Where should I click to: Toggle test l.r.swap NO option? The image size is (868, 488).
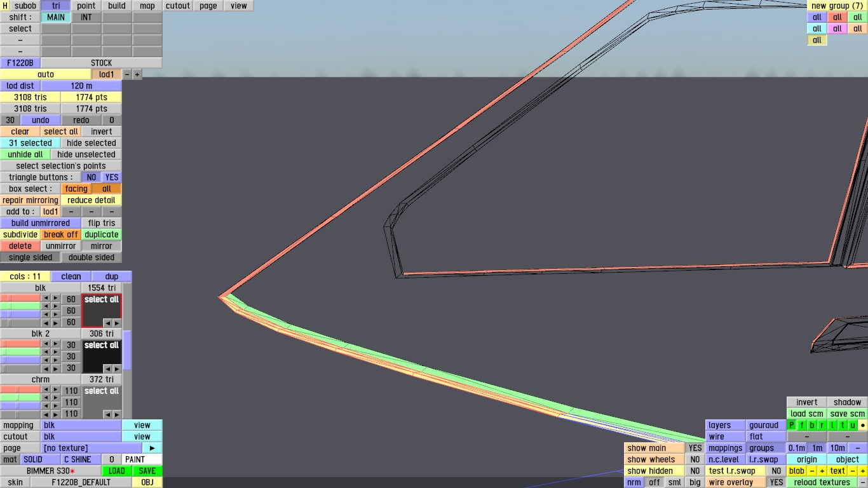click(776, 471)
